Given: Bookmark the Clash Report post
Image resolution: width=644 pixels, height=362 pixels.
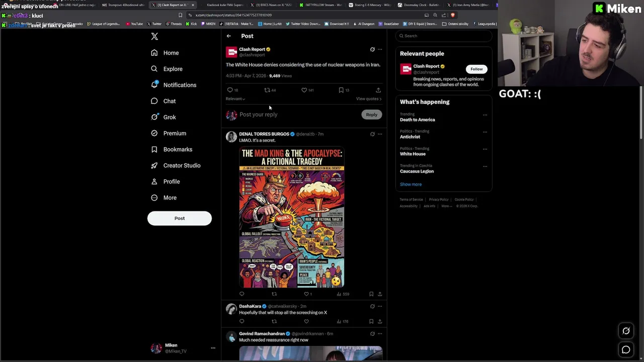Looking at the screenshot, I should coord(341,90).
